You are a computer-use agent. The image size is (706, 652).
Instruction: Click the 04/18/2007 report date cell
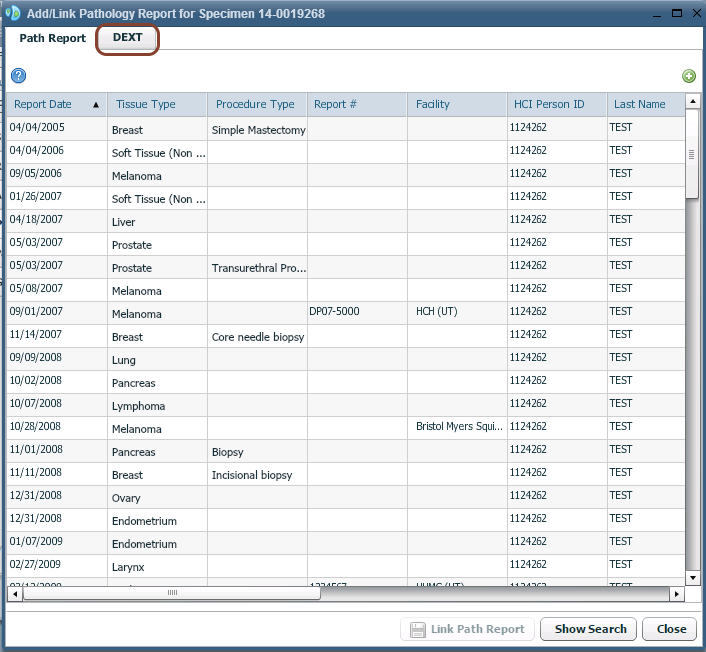(57, 220)
